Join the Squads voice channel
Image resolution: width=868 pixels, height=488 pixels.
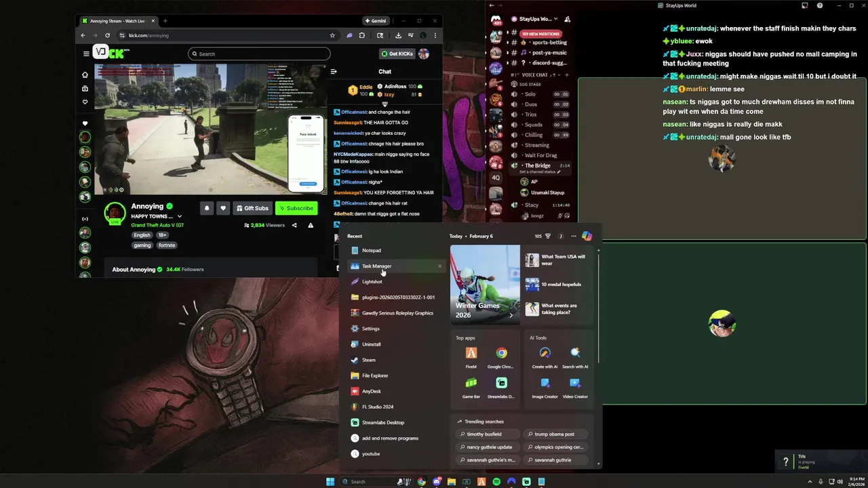(x=541, y=125)
